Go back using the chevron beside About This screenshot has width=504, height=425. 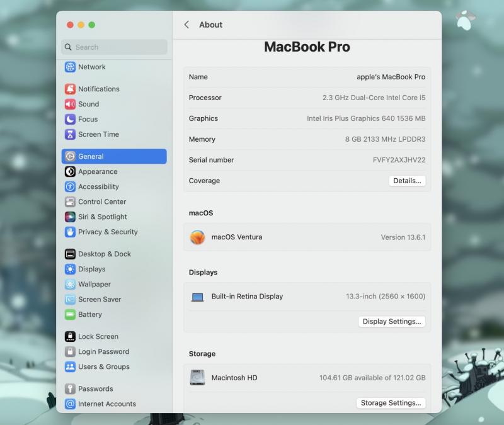[x=186, y=25]
